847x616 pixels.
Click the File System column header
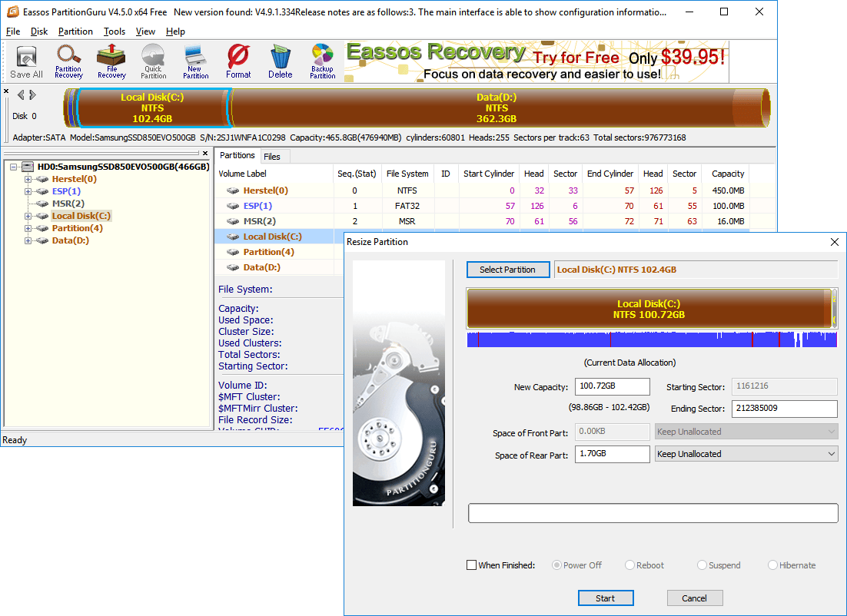408,174
